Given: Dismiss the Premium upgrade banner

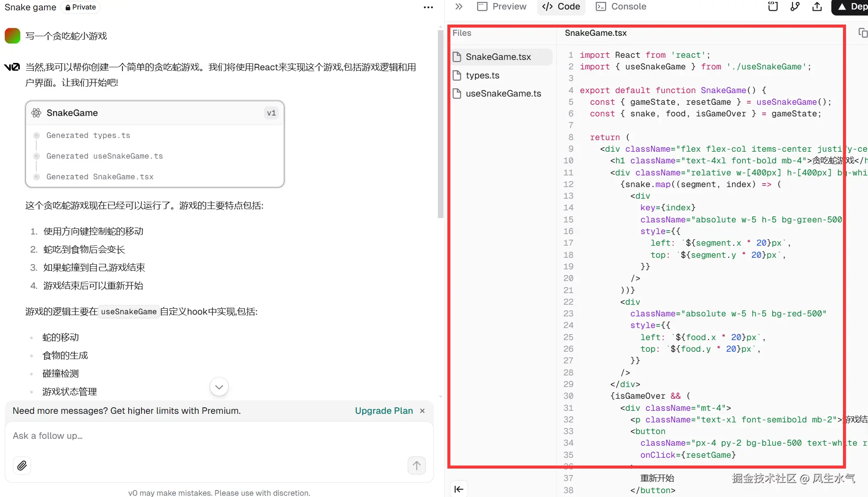Looking at the screenshot, I should pyautogui.click(x=422, y=411).
